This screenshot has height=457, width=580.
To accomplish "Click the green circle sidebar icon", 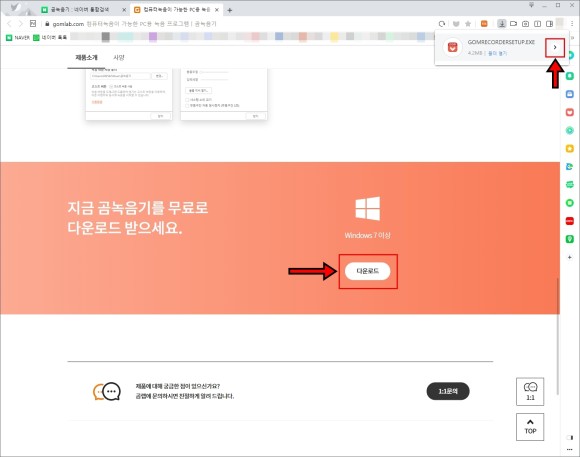I will [x=570, y=203].
